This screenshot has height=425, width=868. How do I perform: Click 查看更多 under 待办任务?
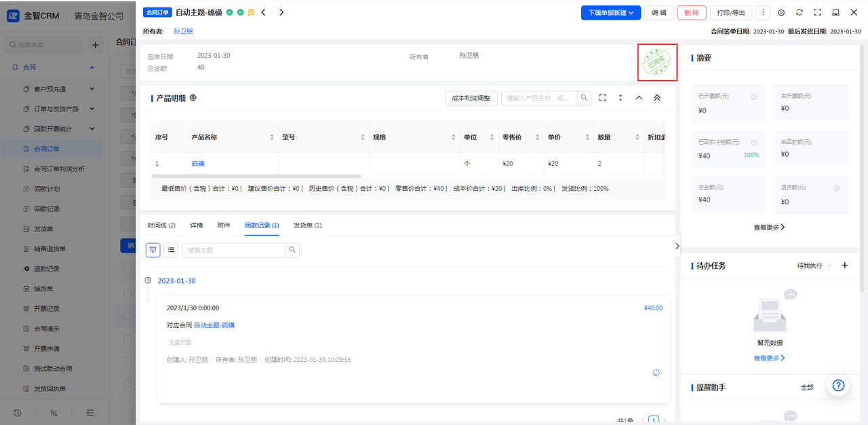[x=769, y=358]
